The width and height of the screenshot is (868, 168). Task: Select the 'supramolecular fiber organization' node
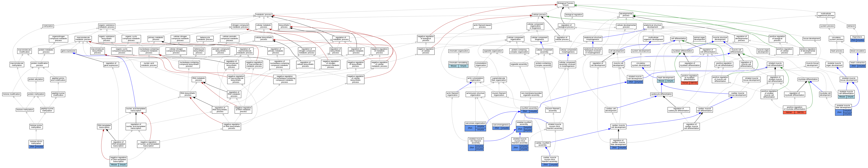[x=499, y=79]
